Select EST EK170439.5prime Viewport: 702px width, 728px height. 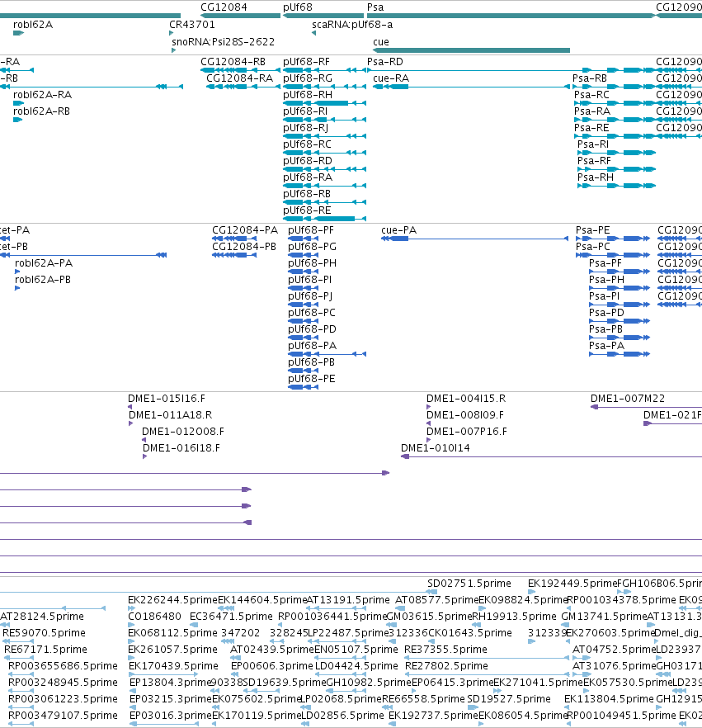tap(173, 666)
